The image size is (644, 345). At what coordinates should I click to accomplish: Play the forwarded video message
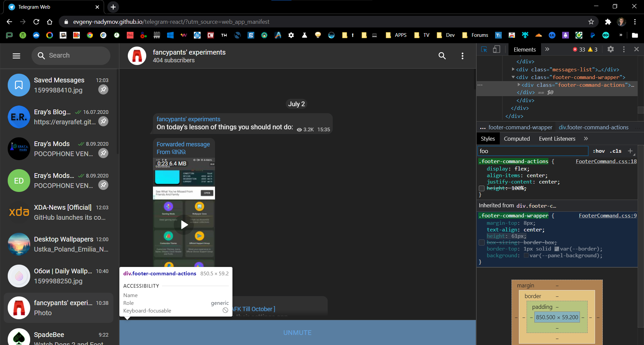coord(184,225)
